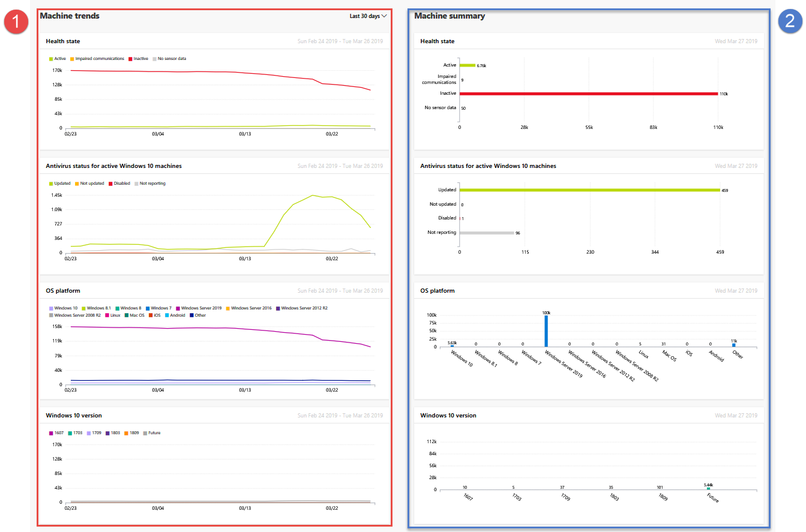Open the Last 30 days time range dropdown
This screenshot has height=532, width=806.
tap(365, 16)
